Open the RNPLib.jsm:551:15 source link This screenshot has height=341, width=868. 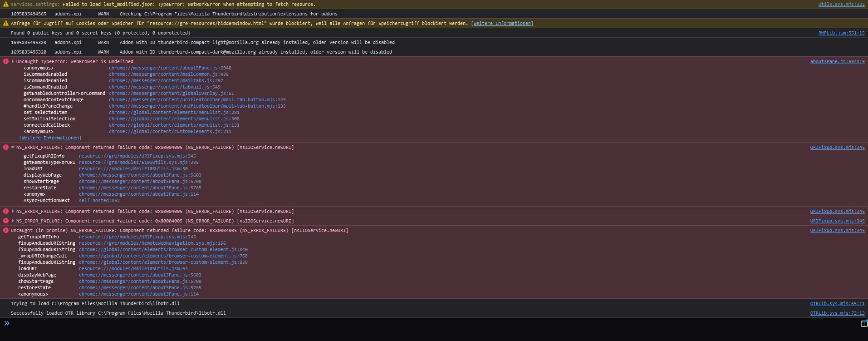click(x=841, y=33)
